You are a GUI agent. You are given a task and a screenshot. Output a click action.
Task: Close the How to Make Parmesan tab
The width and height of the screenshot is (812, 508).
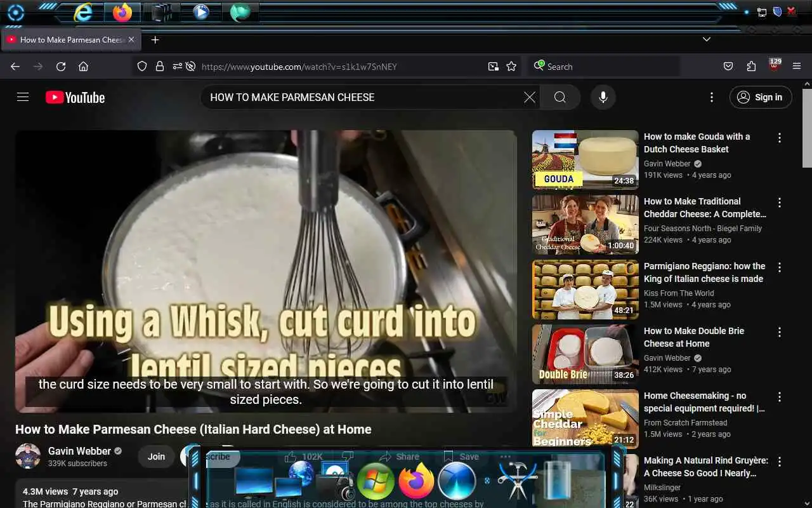click(131, 39)
